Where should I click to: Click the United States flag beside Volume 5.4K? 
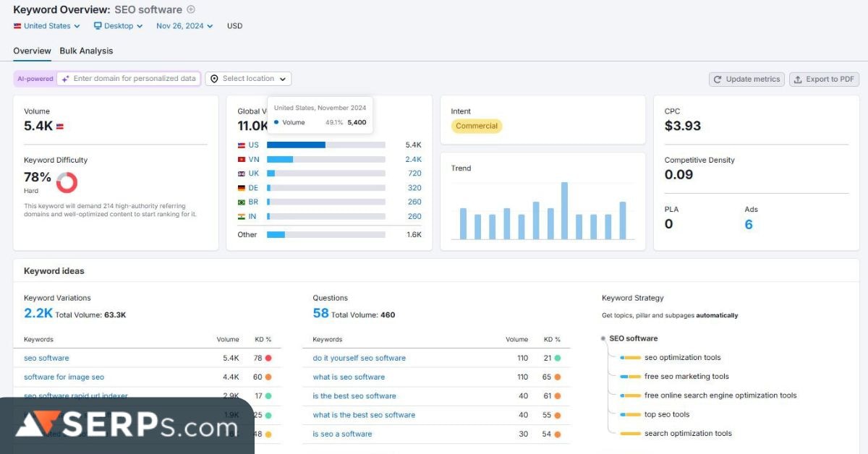pos(60,127)
